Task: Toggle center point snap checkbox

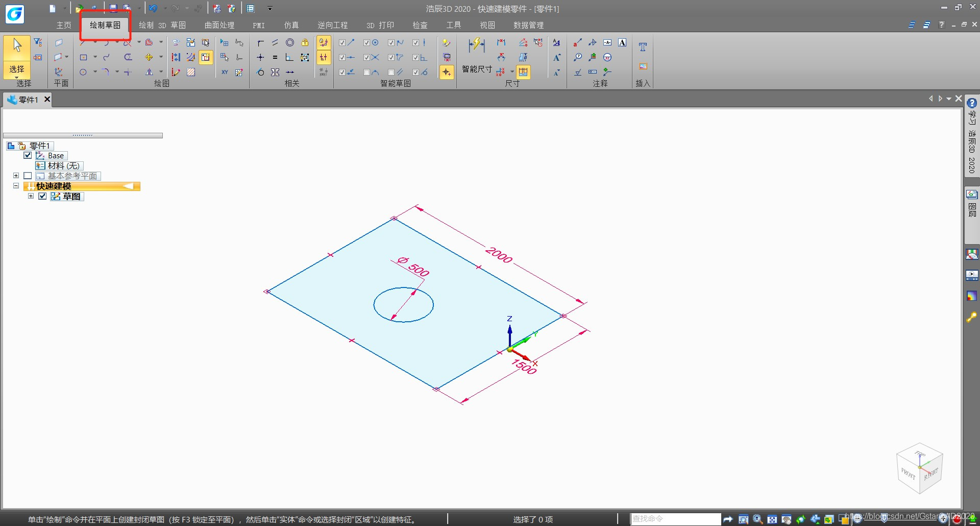Action: click(367, 42)
